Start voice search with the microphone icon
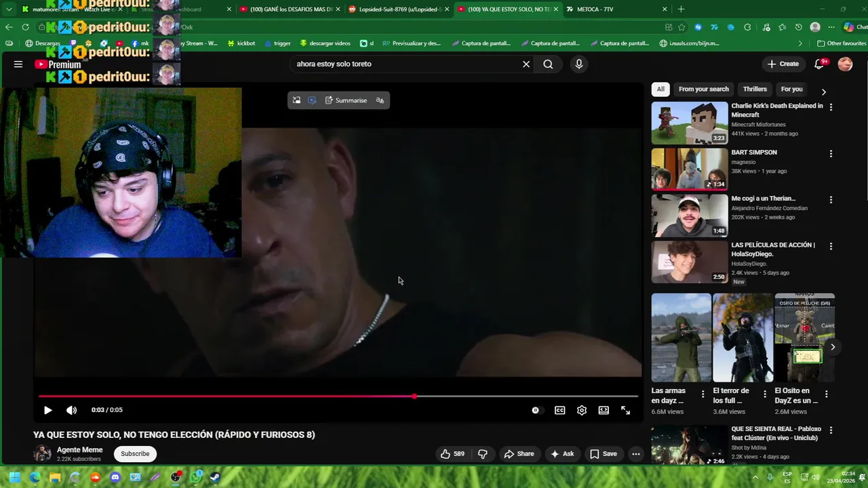Image resolution: width=868 pixels, height=488 pixels. click(578, 64)
